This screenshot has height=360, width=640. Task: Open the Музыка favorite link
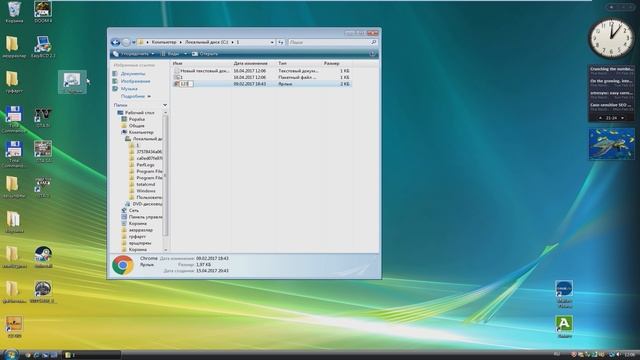[125, 89]
